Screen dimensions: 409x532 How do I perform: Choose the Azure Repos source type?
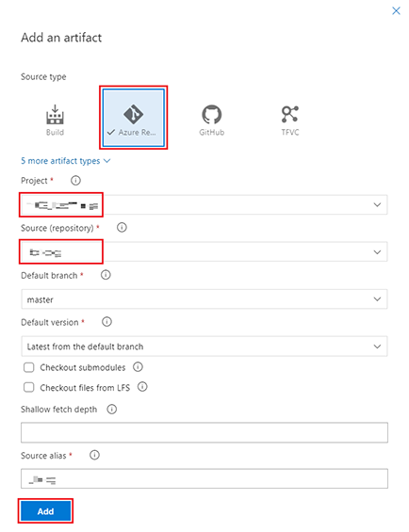(134, 118)
